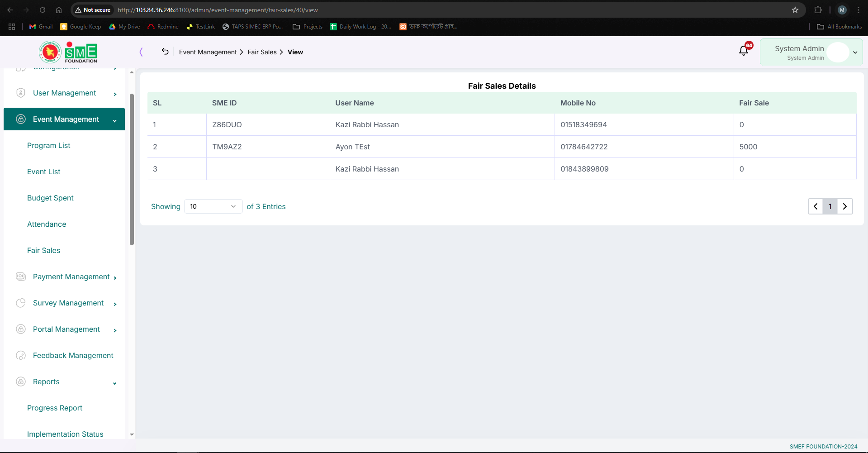Open Progress Report in the sidebar
868x453 pixels.
(55, 408)
